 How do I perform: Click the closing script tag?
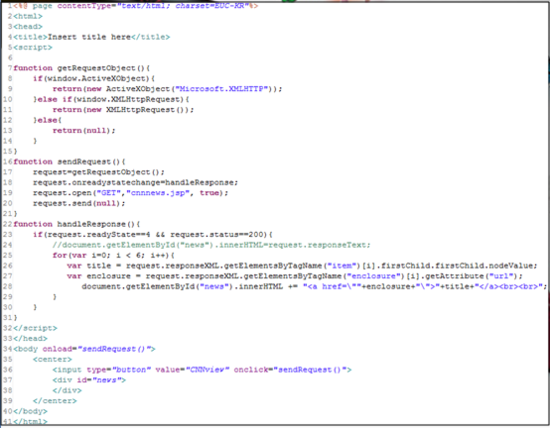pyautogui.click(x=35, y=328)
